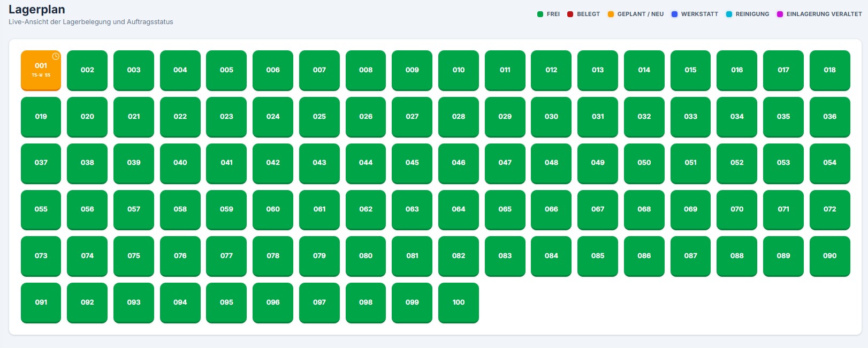Screen dimensions: 868x348
Task: Select storage slot 091
Action: click(x=41, y=303)
